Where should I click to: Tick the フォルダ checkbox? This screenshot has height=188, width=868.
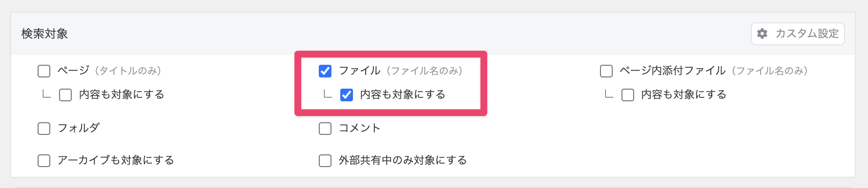(x=44, y=129)
